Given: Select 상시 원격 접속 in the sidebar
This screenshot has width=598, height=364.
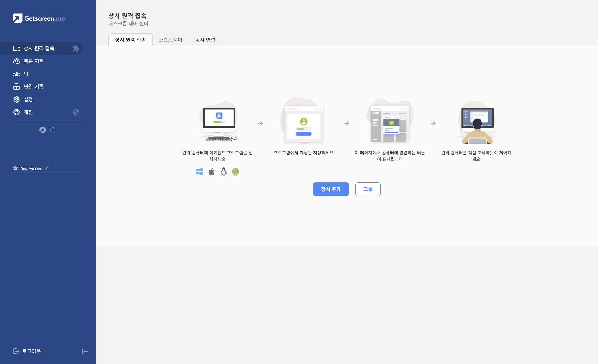Looking at the screenshot, I should click(41, 48).
